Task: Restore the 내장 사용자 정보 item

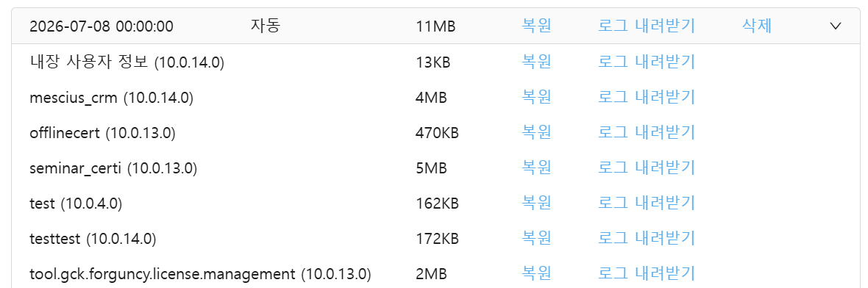Action: click(536, 62)
